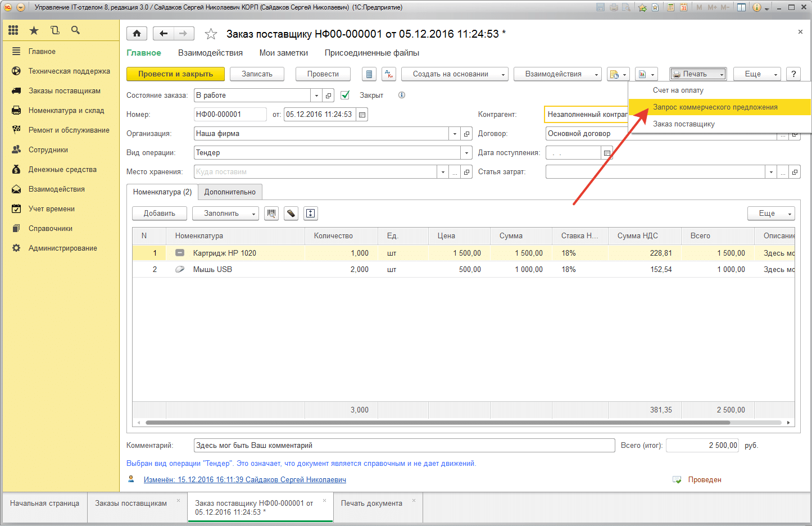Navigate back with the left arrow

164,34
